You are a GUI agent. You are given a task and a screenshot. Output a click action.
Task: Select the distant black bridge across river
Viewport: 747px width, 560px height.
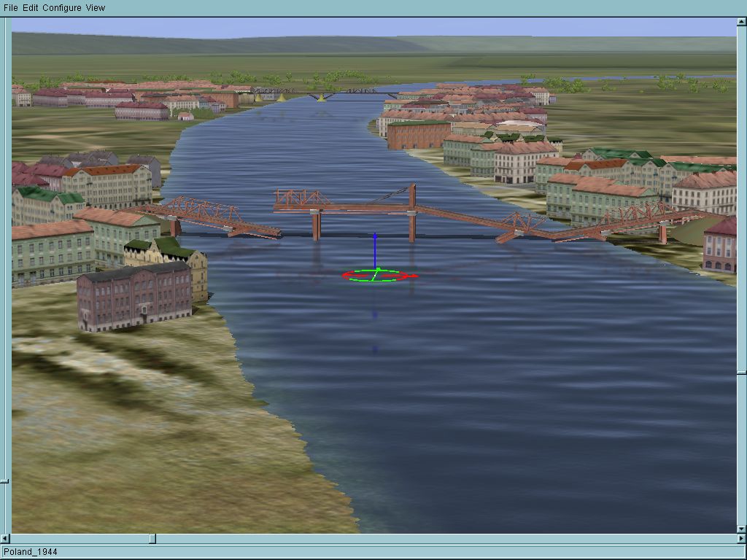tap(326, 93)
